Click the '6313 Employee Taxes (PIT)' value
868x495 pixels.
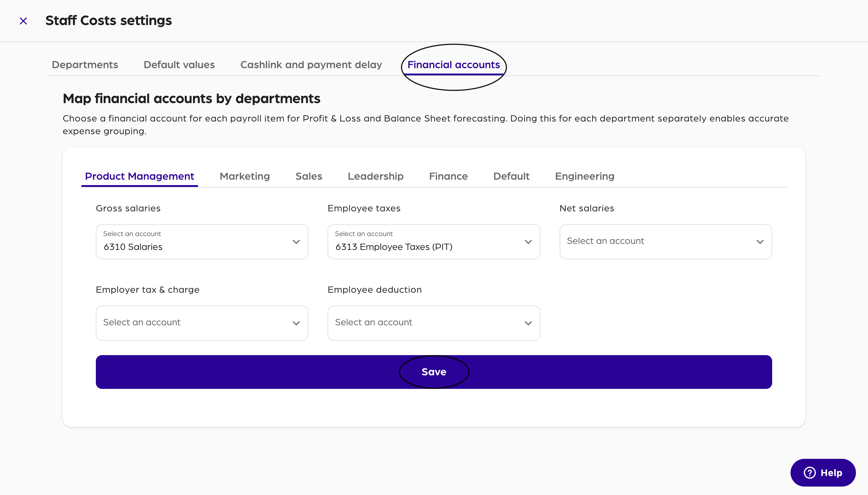coord(394,247)
